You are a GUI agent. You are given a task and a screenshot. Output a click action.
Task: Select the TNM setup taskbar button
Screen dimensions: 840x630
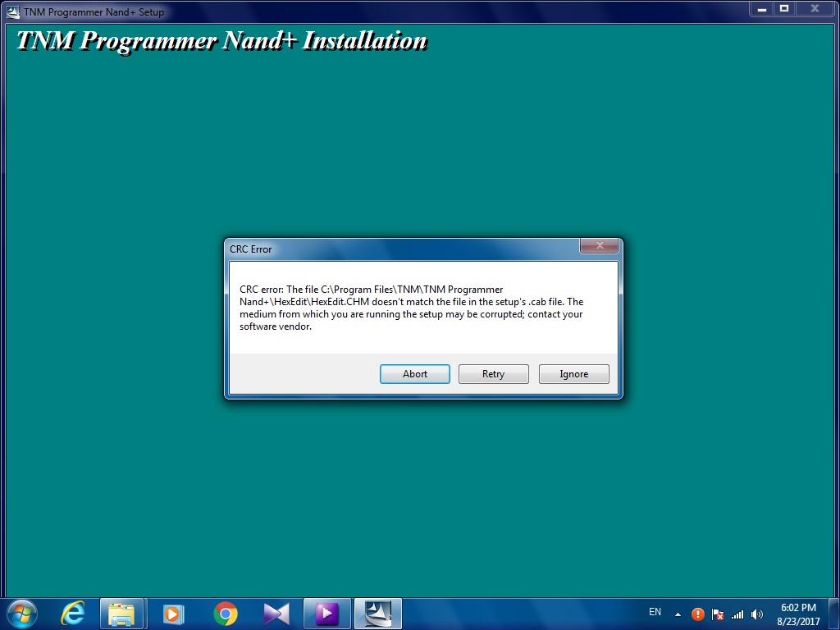click(x=378, y=614)
